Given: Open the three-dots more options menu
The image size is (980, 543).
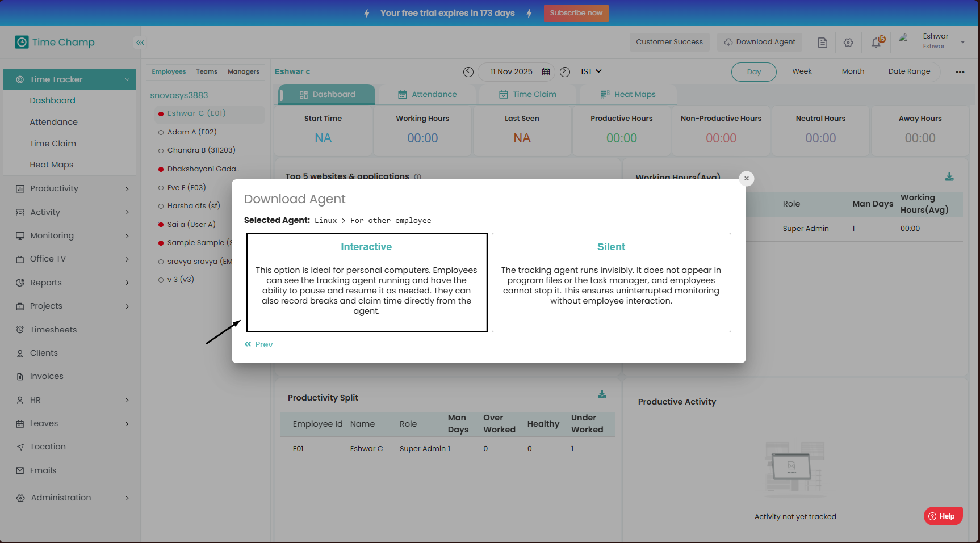Looking at the screenshot, I should pyautogui.click(x=960, y=72).
